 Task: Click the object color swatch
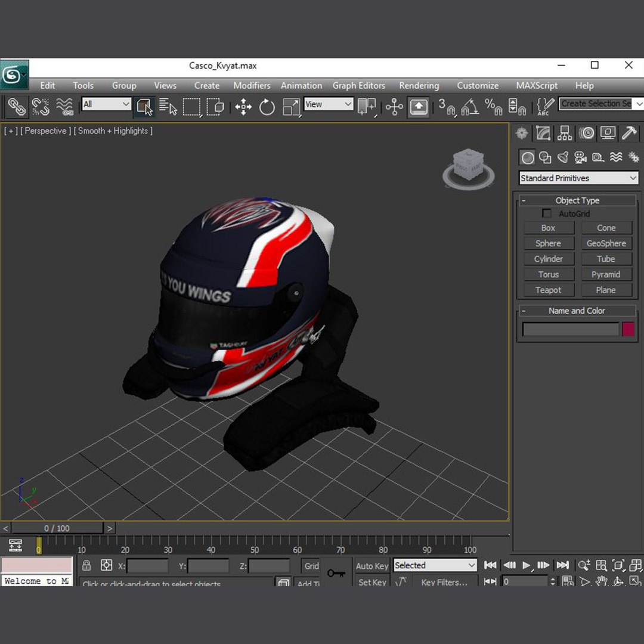point(628,329)
